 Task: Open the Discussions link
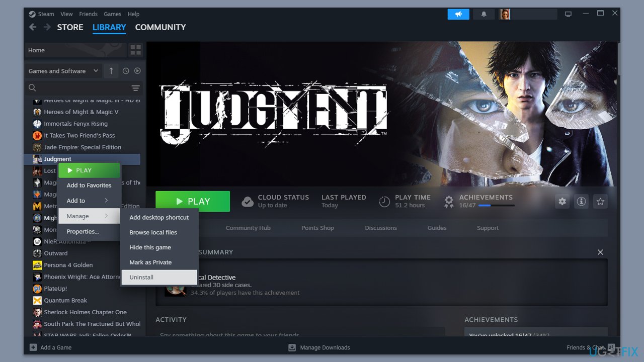pyautogui.click(x=381, y=228)
